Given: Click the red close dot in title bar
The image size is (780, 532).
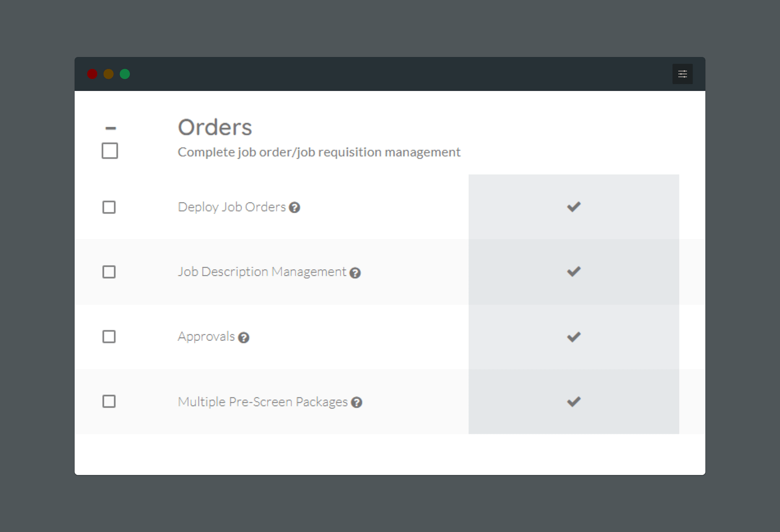Looking at the screenshot, I should (92, 74).
